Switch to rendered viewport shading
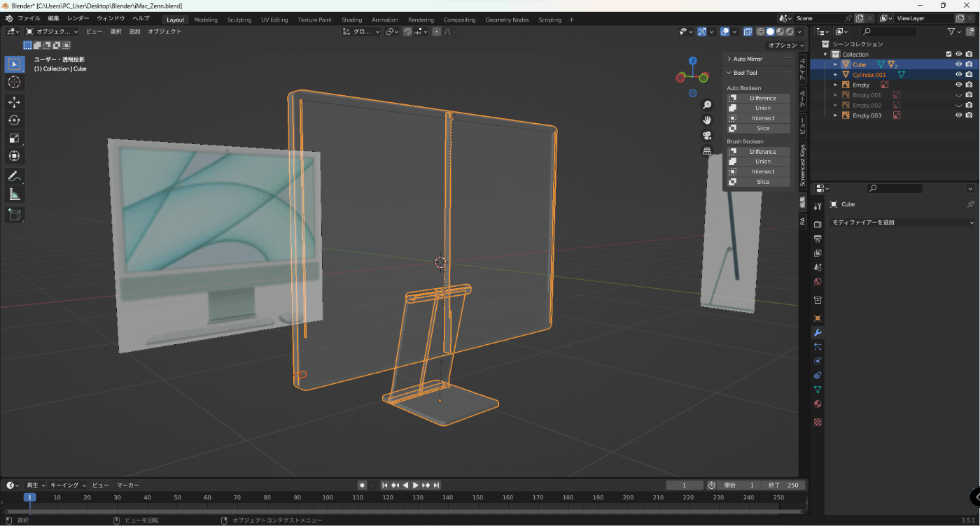980x526 pixels. (790, 31)
